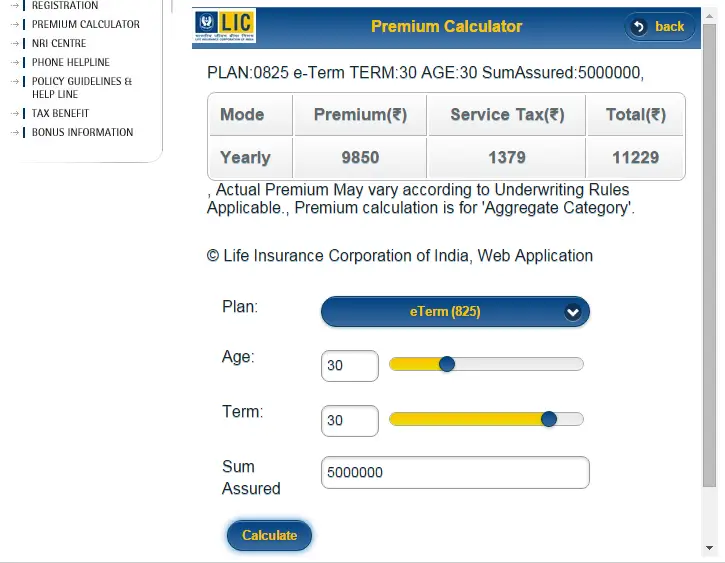This screenshot has width=725, height=563.
Task: Click the arrow icon beside Bonus Information
Action: coord(15,132)
